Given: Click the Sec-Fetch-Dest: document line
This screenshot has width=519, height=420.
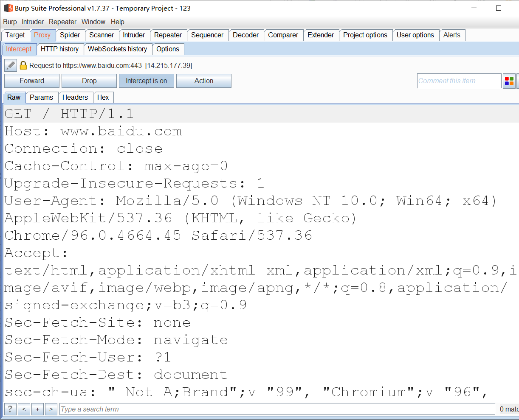Looking at the screenshot, I should (x=116, y=375).
